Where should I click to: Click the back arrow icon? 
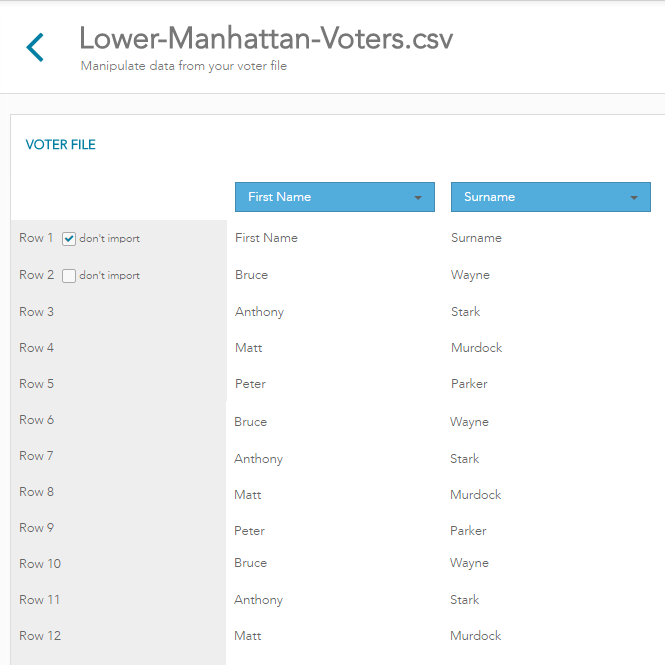pyautogui.click(x=35, y=47)
